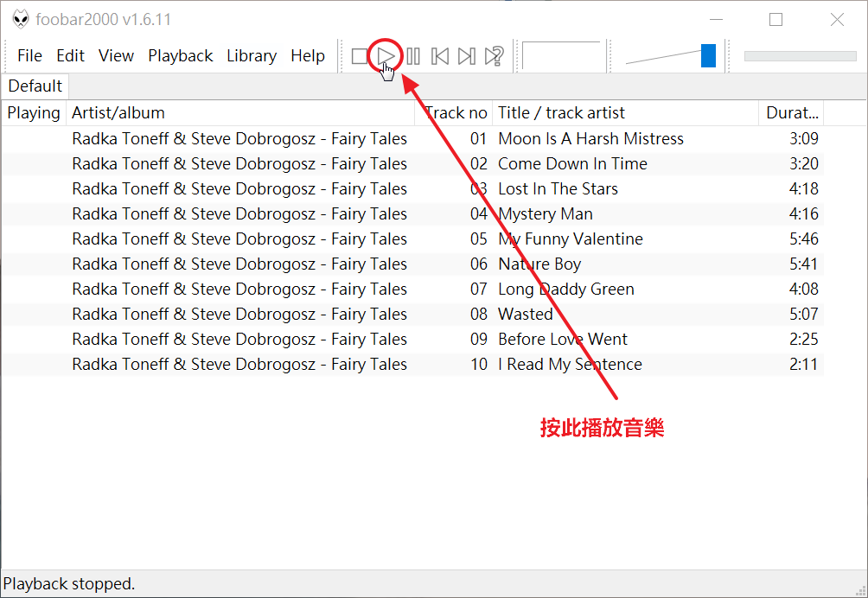The height and width of the screenshot is (598, 868).
Task: Click duration 3:09 of track 01
Action: tap(804, 139)
